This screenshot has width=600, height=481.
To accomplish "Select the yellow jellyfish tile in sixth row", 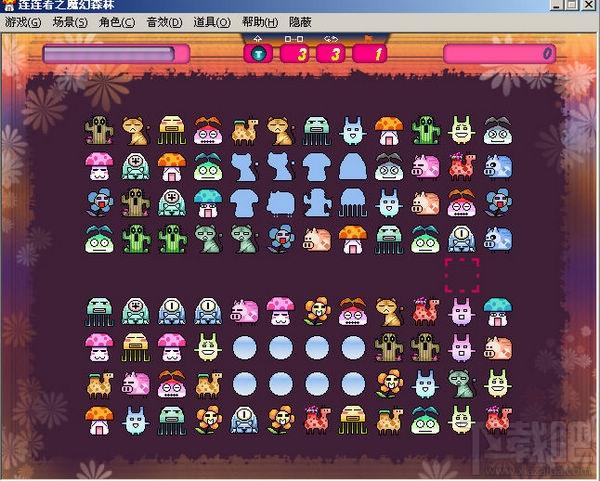I will [x=135, y=348].
